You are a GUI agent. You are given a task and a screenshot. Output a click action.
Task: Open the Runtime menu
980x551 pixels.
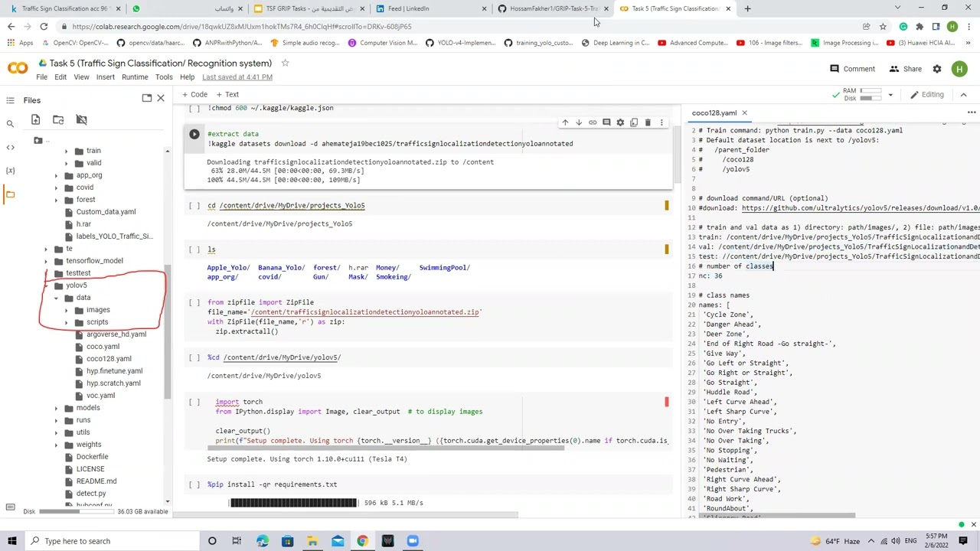click(135, 77)
